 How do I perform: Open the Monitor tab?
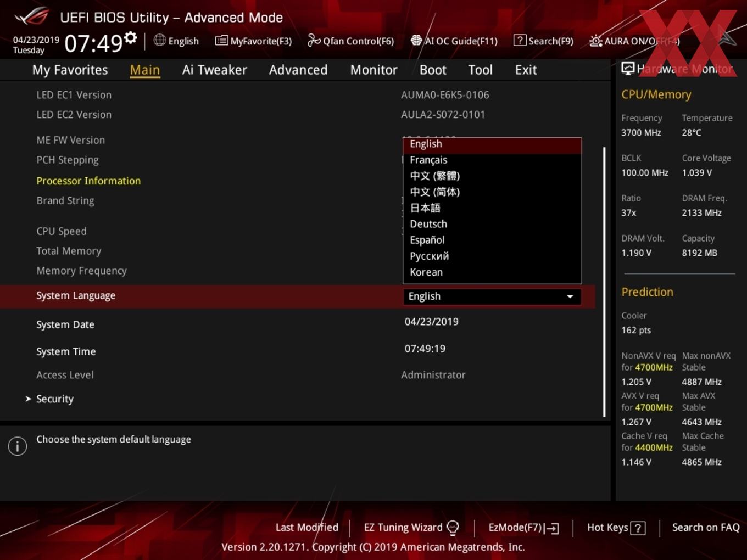[x=374, y=70]
